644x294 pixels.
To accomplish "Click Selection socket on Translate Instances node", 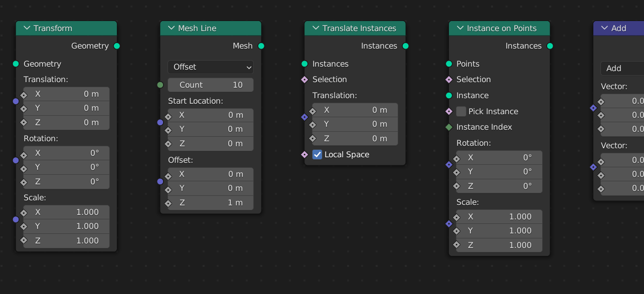I will [304, 80].
